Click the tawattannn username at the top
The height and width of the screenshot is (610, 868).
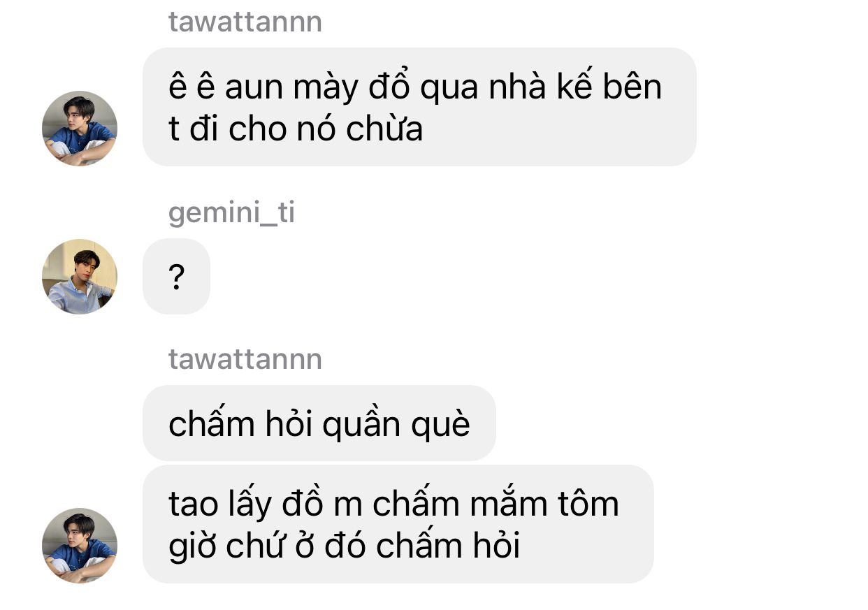click(245, 22)
